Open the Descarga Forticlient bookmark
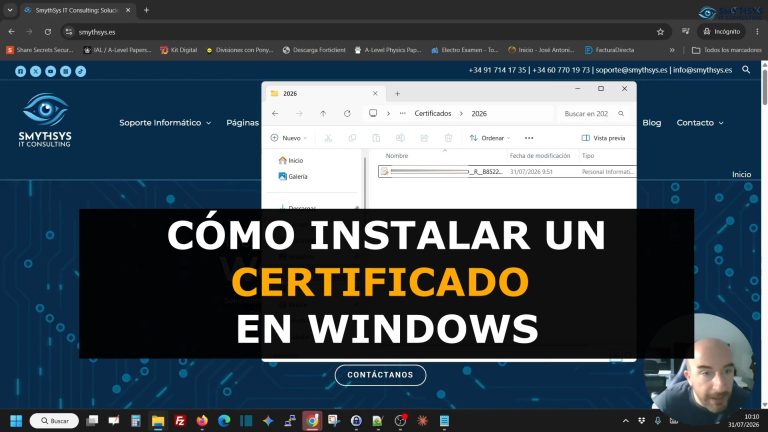Viewport: 768px width, 432px height. tap(314, 50)
